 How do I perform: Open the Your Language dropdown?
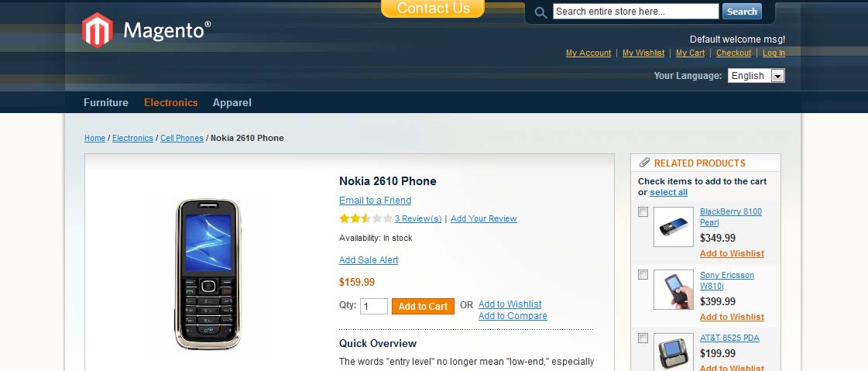tap(756, 76)
